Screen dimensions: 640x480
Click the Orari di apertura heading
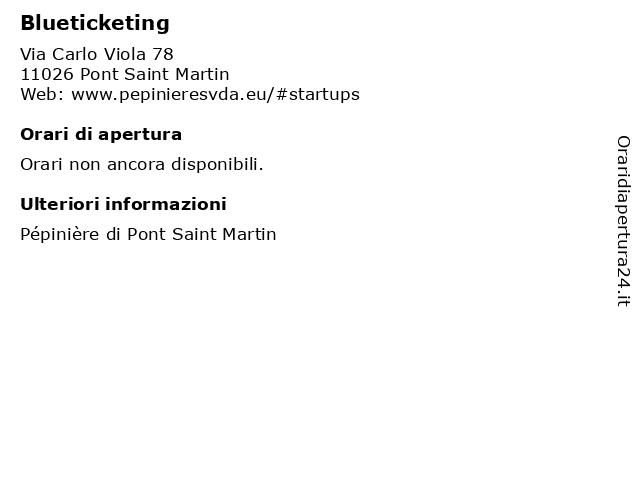[101, 135]
